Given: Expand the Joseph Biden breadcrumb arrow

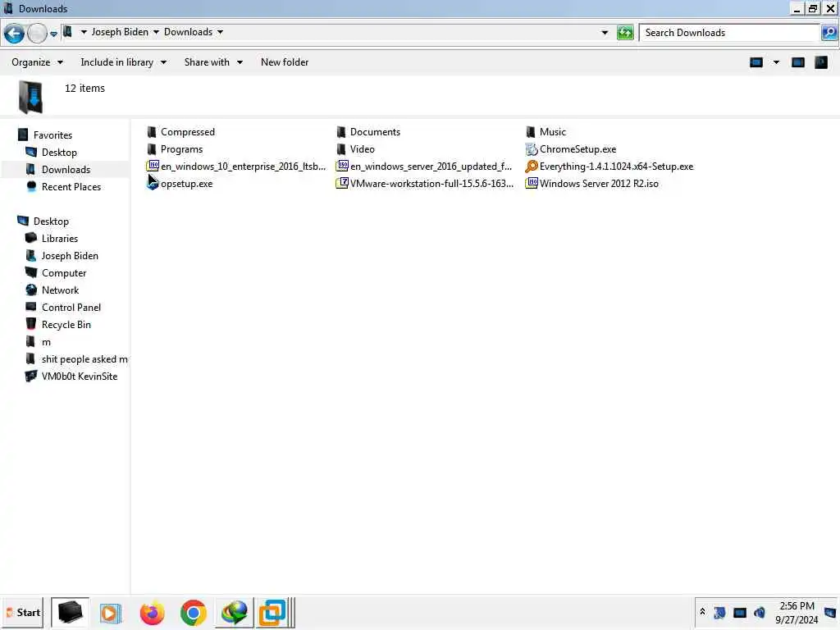Looking at the screenshot, I should click(x=156, y=32).
